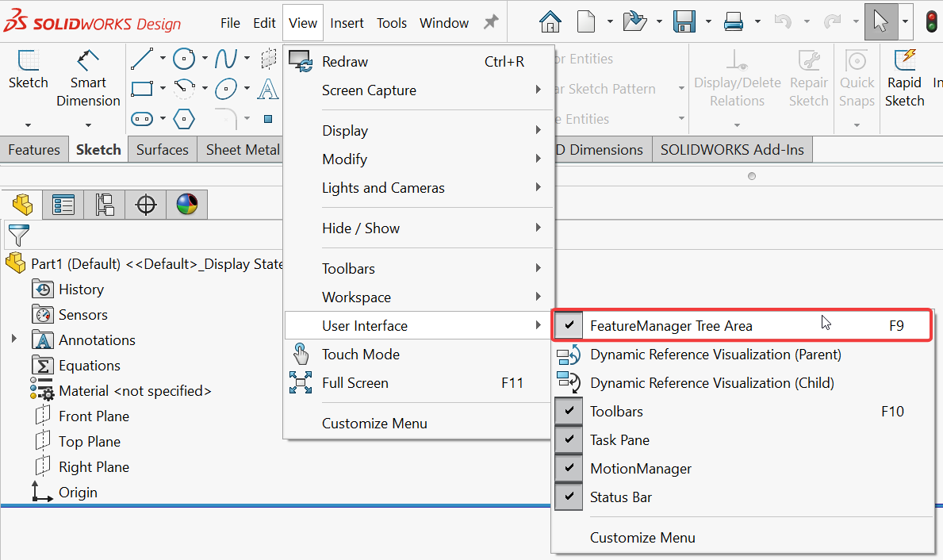This screenshot has width=943, height=560.
Task: Select the Corner Rectangle tool
Action: coord(142,88)
